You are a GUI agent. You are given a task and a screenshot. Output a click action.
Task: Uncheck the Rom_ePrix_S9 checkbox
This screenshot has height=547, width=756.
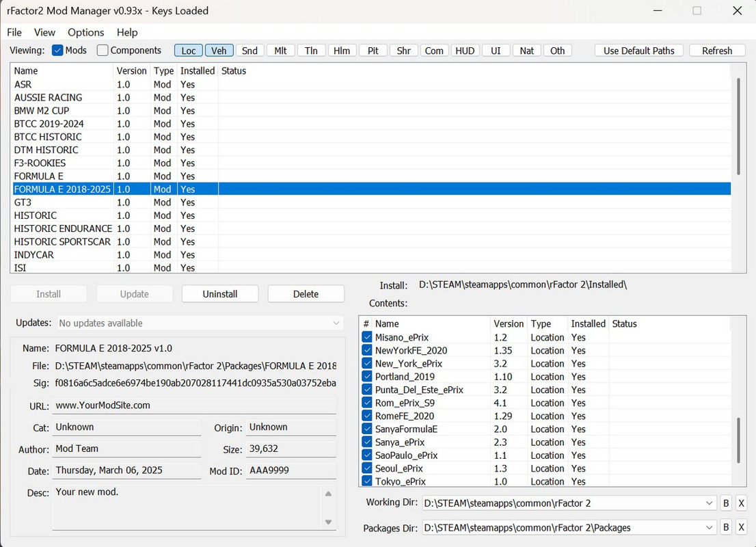point(367,402)
